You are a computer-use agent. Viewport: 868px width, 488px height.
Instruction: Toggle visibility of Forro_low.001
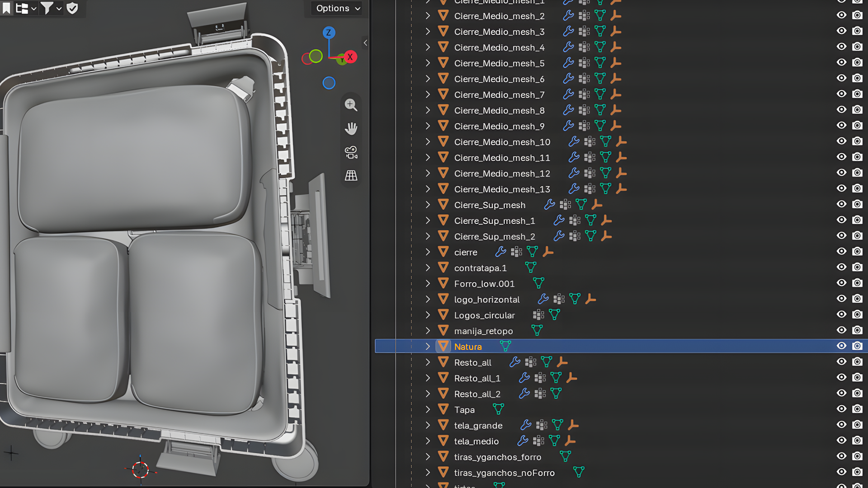pos(841,283)
